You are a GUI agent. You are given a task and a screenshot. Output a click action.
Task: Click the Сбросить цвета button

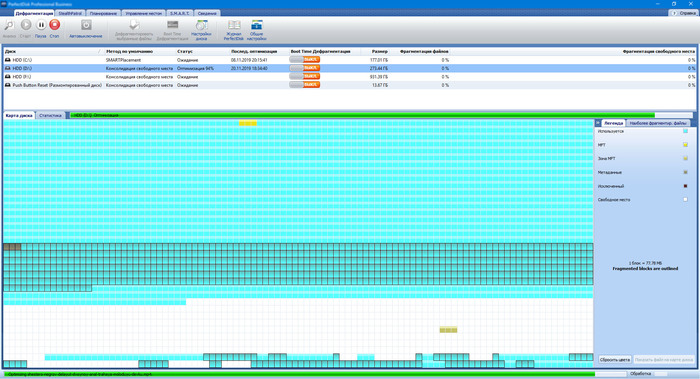tap(615, 359)
